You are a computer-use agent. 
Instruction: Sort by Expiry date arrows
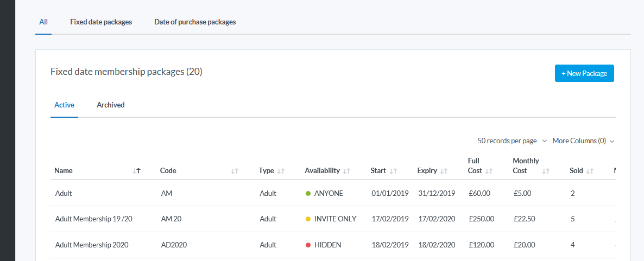(x=444, y=171)
